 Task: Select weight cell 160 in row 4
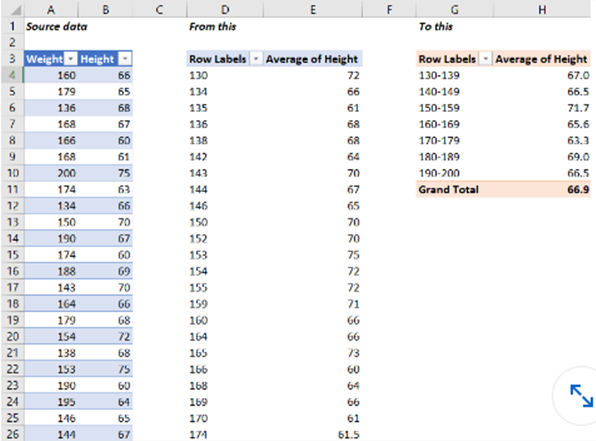51,75
